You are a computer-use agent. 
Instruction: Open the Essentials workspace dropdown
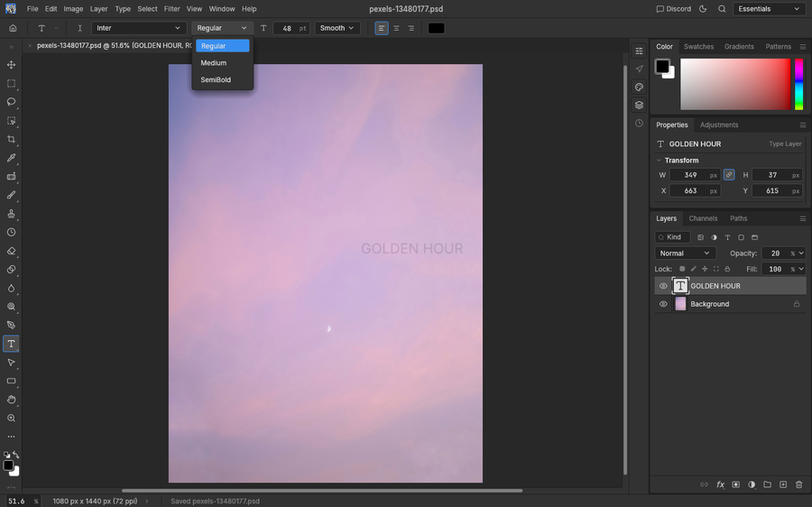tap(769, 9)
